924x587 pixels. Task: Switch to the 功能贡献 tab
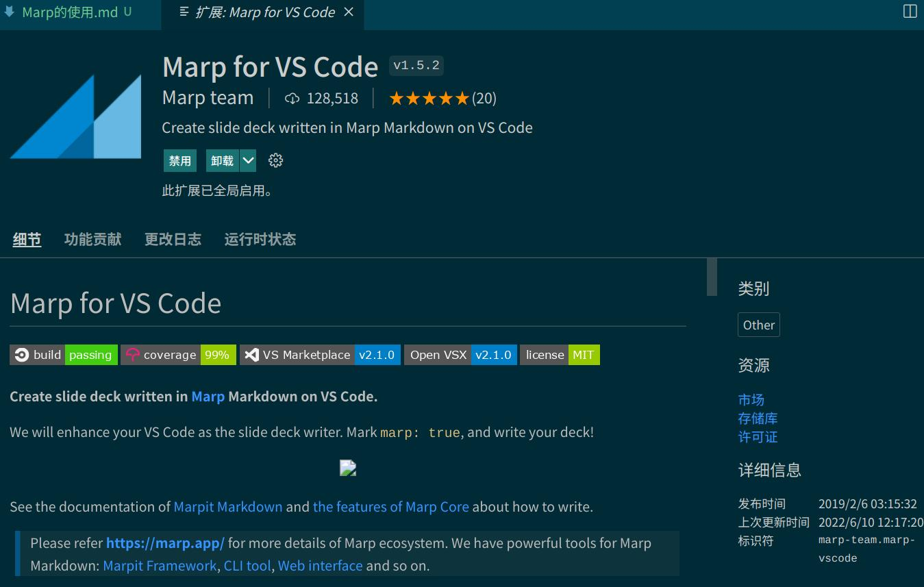coord(92,239)
